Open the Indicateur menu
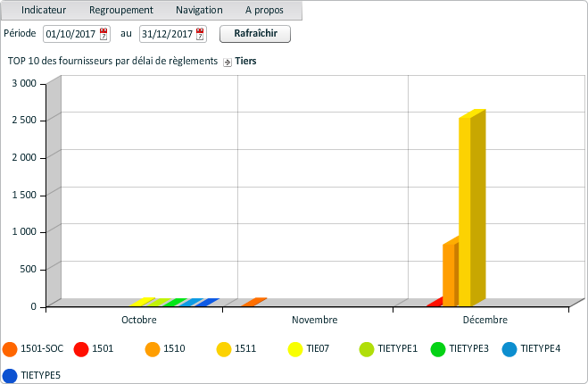 (44, 10)
